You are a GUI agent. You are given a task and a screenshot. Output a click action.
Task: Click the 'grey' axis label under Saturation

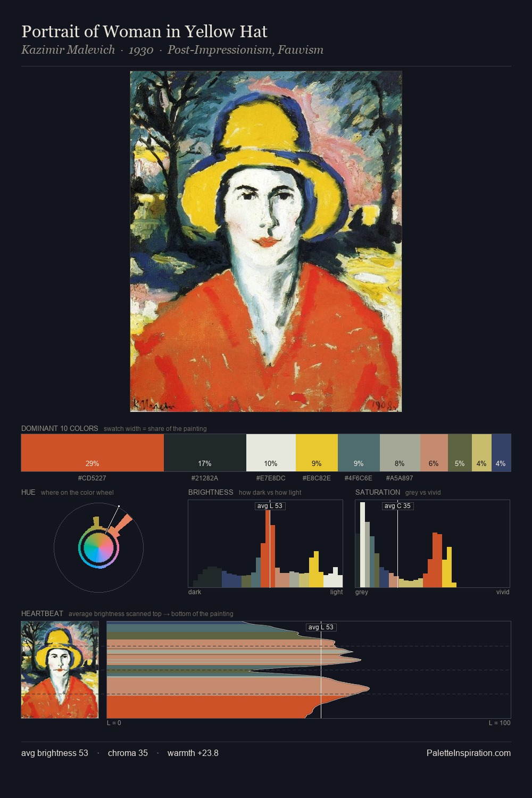362,592
